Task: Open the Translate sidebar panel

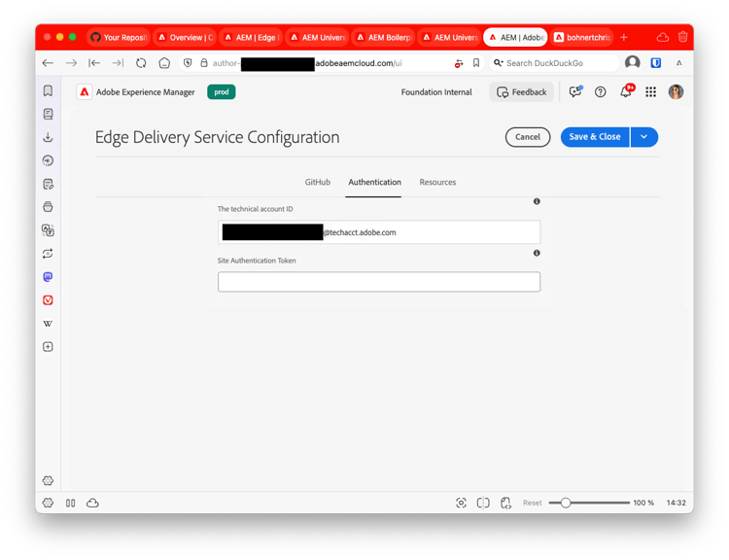Action: click(48, 230)
